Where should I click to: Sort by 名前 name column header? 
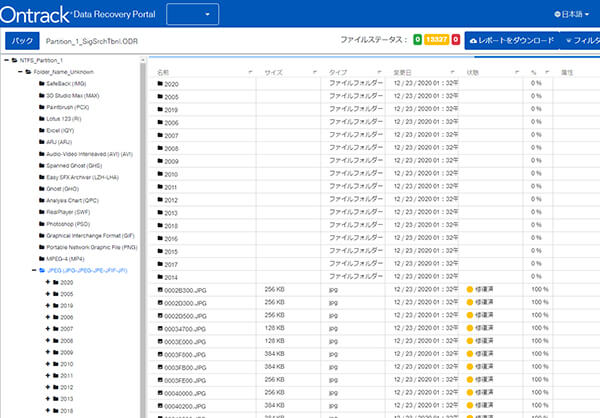coord(163,72)
